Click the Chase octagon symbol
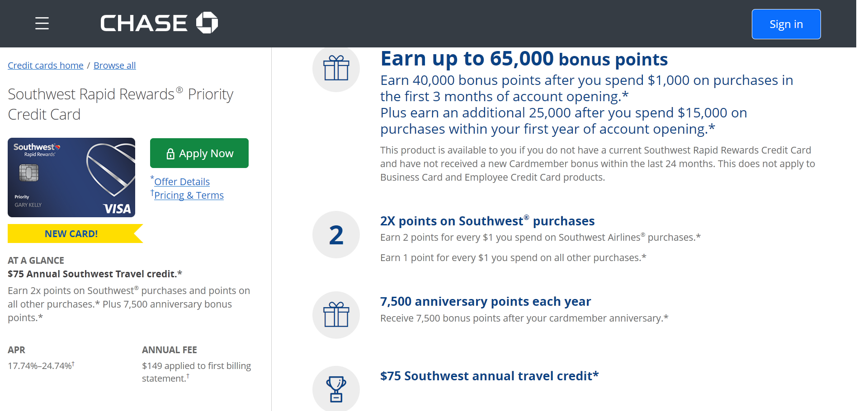This screenshot has width=868, height=411. click(x=207, y=23)
